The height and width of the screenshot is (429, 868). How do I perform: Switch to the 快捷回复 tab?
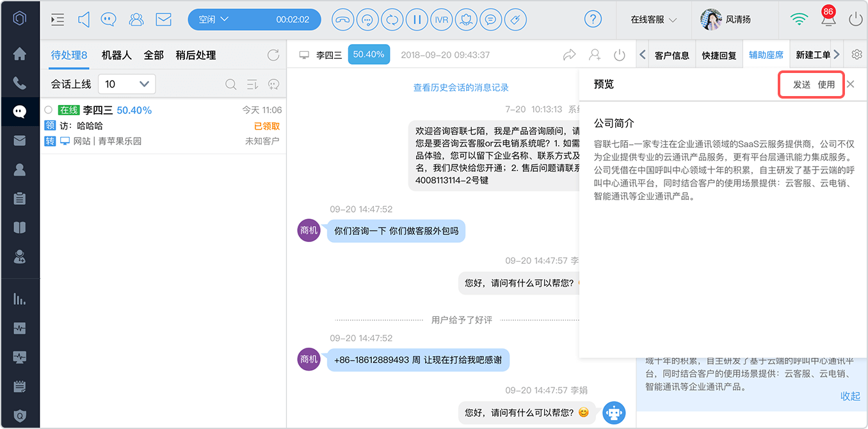click(x=719, y=55)
